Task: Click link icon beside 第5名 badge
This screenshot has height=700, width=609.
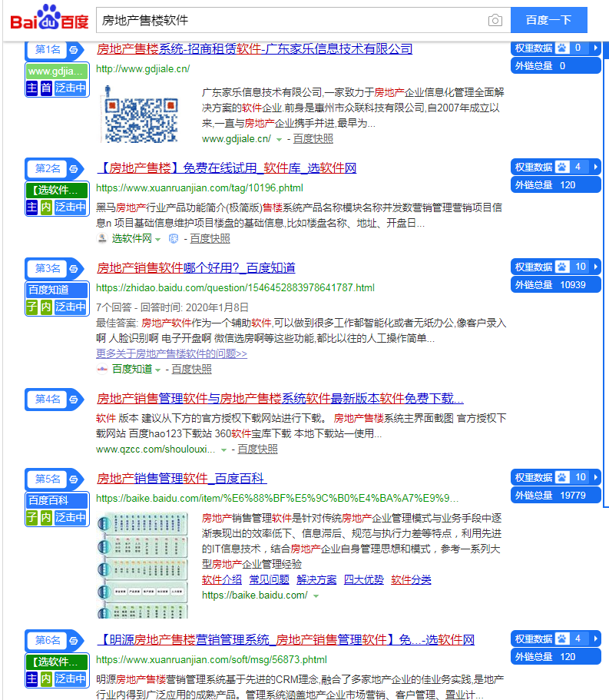Action: [x=74, y=479]
